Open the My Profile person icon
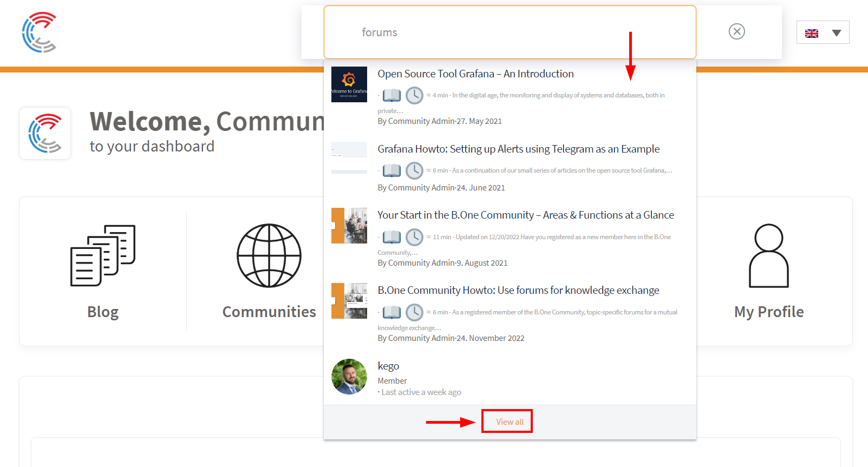This screenshot has width=868, height=467. [x=769, y=255]
